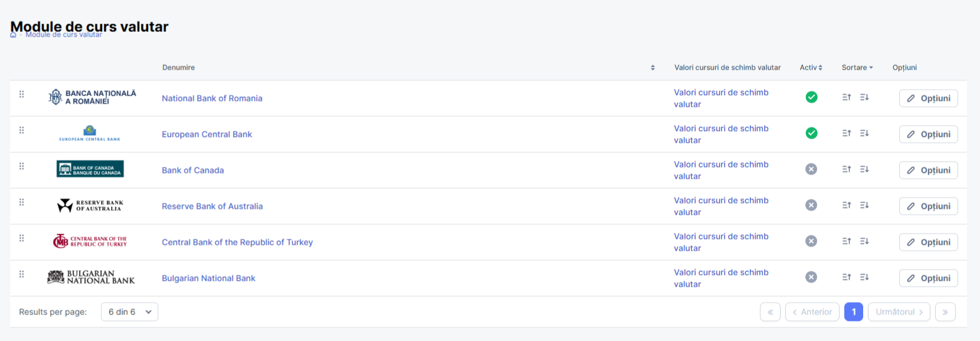Screen dimensions: 980x341
Task: Deactivate National Bank of Romania module
Action: pos(811,97)
